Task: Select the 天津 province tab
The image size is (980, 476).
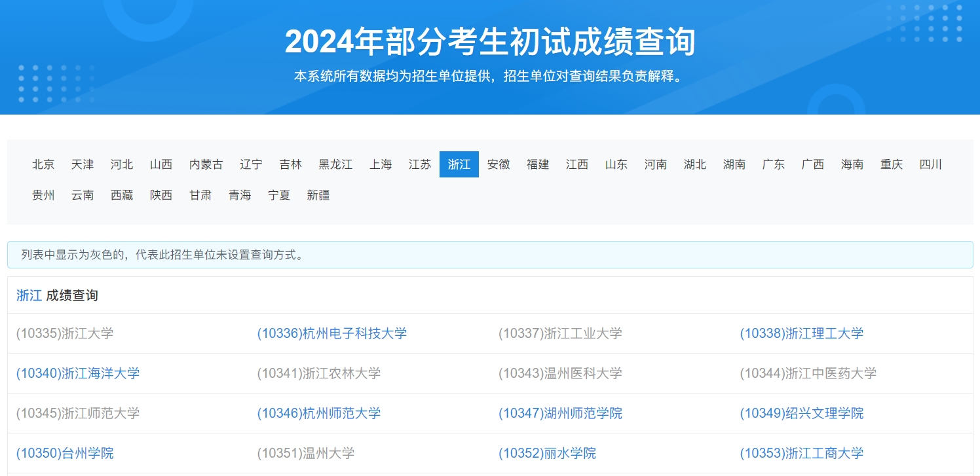Action: (83, 164)
